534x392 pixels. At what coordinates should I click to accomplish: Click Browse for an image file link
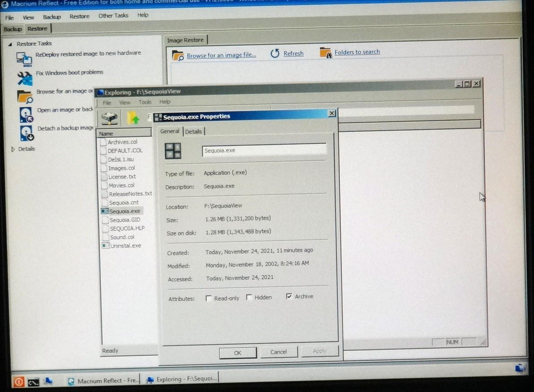(x=221, y=55)
